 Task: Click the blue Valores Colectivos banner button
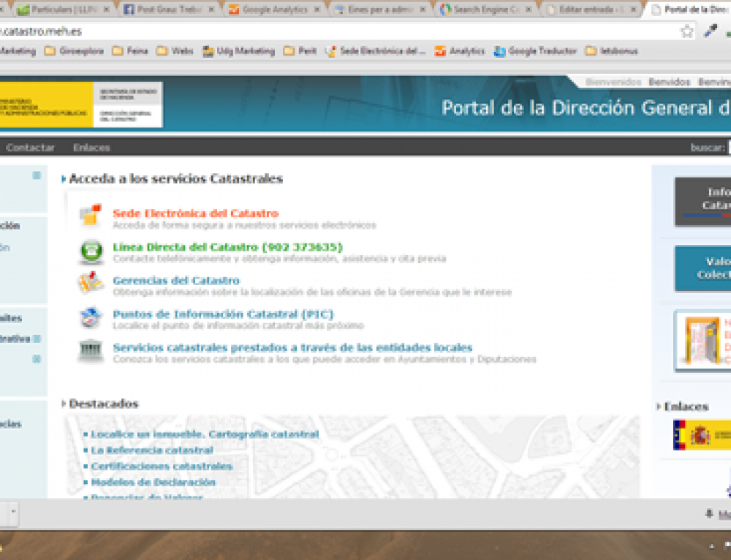coord(703,268)
